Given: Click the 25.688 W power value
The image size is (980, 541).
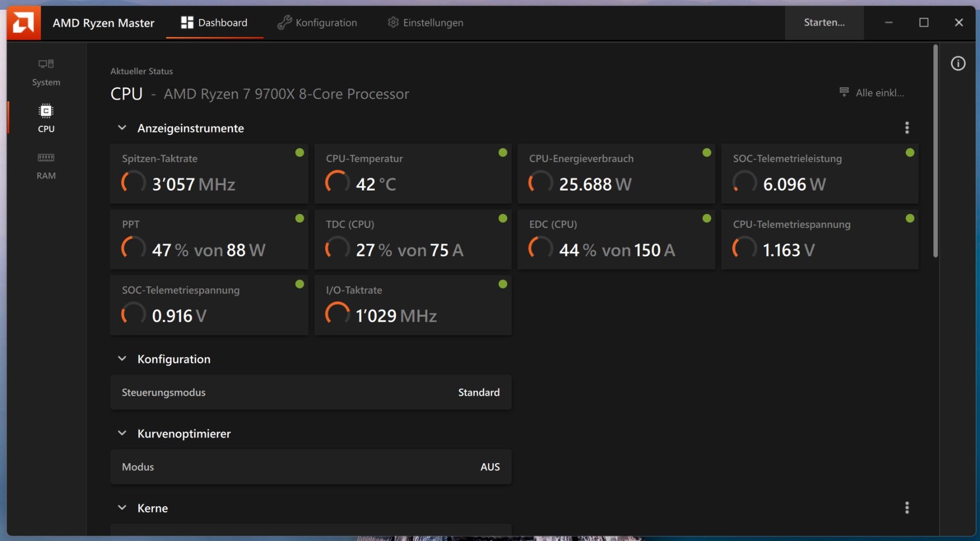Looking at the screenshot, I should (595, 185).
